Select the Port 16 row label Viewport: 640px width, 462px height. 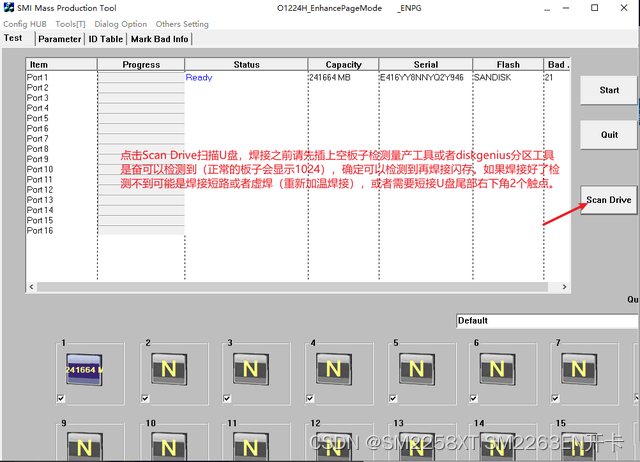click(40, 231)
